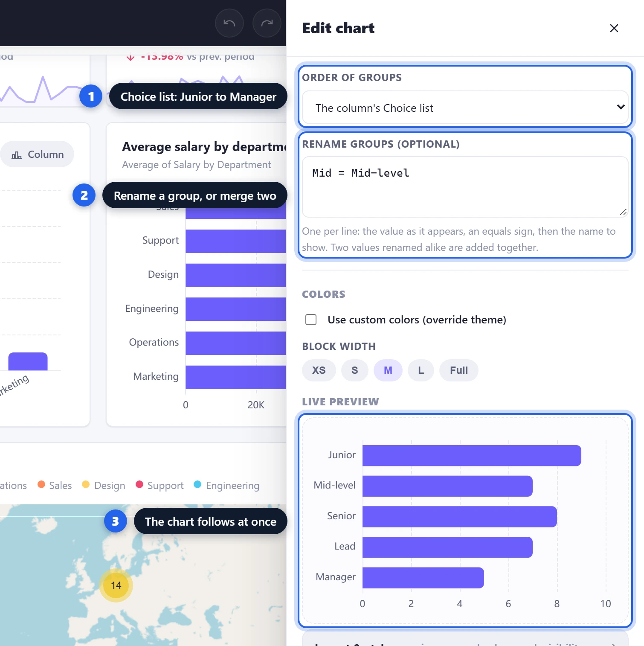
Task: Toggle the Engineering legend item with blue dot
Action: [227, 485]
